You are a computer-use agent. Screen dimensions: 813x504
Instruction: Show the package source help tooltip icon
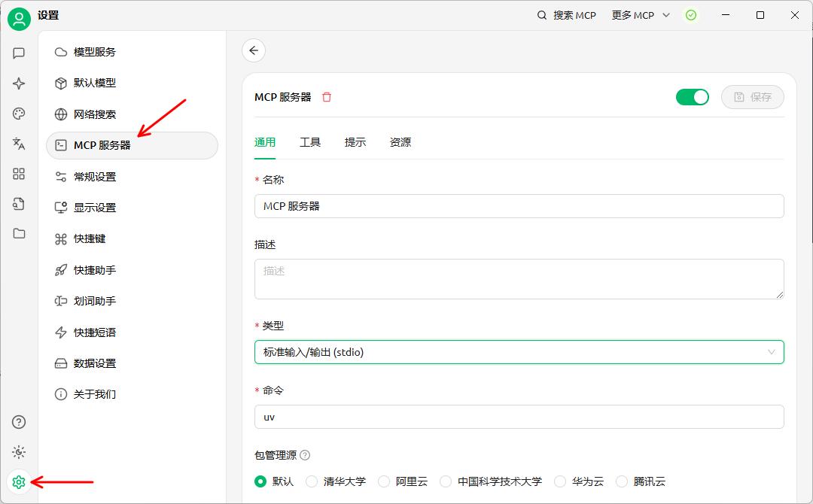[305, 455]
